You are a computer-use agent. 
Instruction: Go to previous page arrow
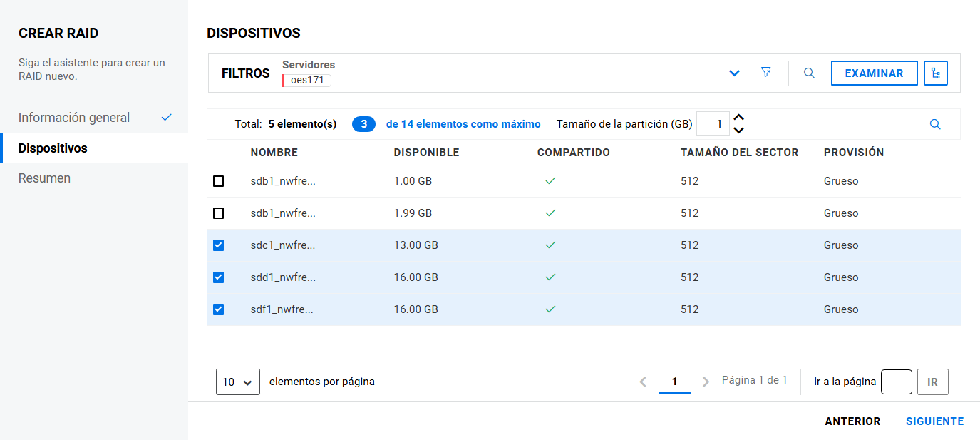[x=643, y=382]
